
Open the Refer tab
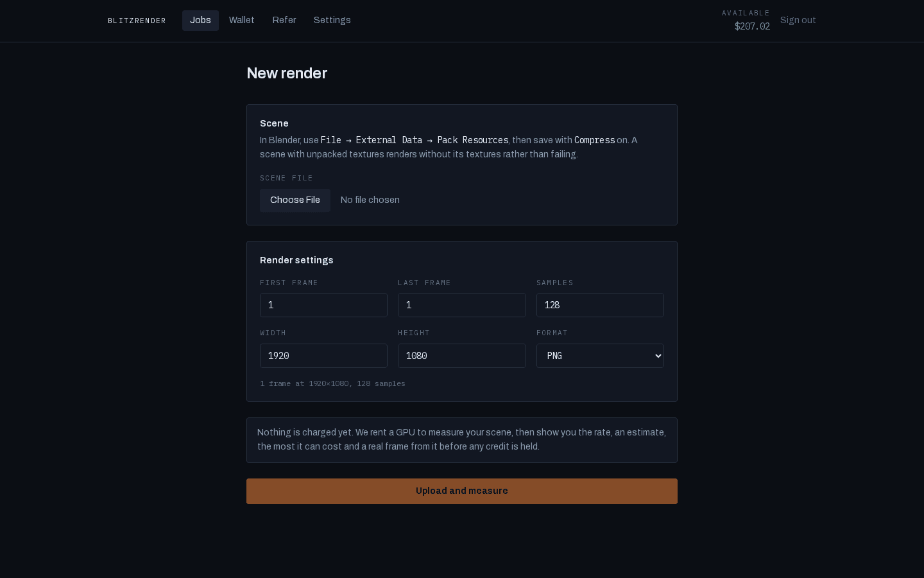click(x=284, y=21)
